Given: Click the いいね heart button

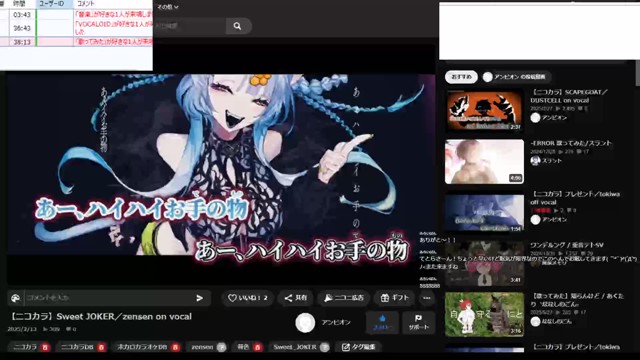Looking at the screenshot, I should 247,298.
